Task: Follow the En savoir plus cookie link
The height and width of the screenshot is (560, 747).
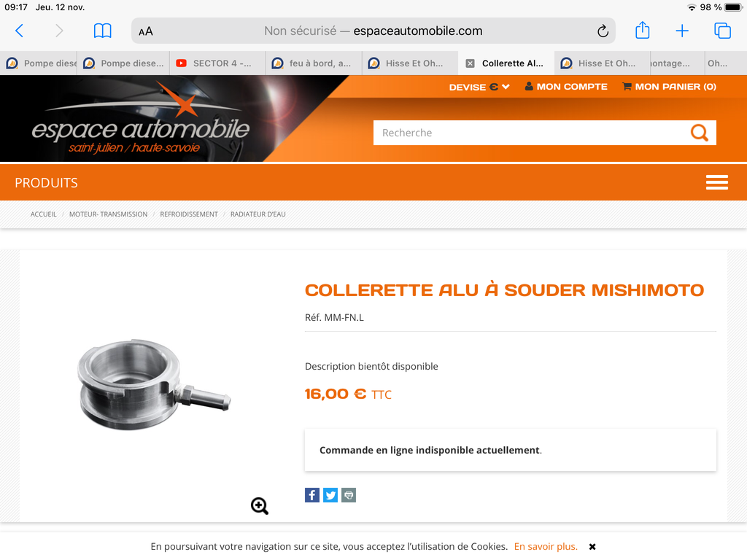Action: click(546, 547)
